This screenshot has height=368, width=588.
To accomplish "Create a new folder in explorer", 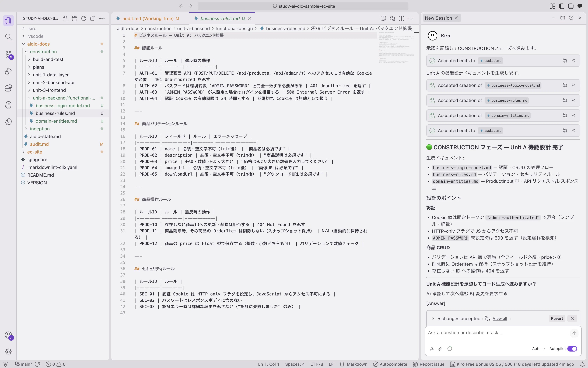I will [x=75, y=19].
